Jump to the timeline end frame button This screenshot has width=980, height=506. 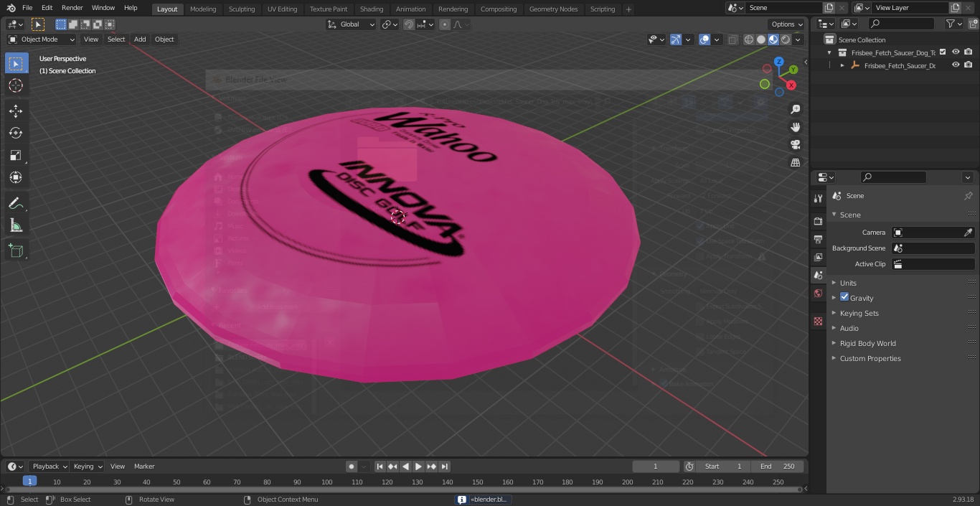coord(444,467)
